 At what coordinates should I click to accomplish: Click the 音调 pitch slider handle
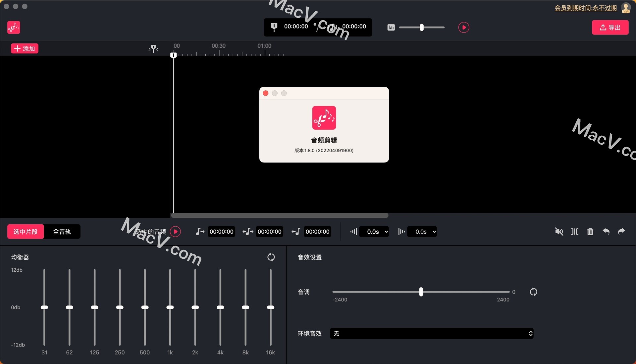(x=421, y=292)
